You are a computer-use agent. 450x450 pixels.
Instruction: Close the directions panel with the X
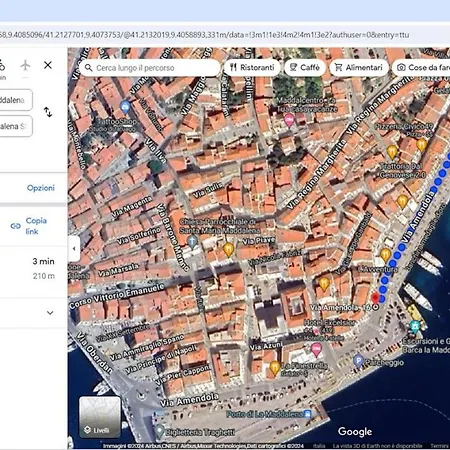click(48, 65)
